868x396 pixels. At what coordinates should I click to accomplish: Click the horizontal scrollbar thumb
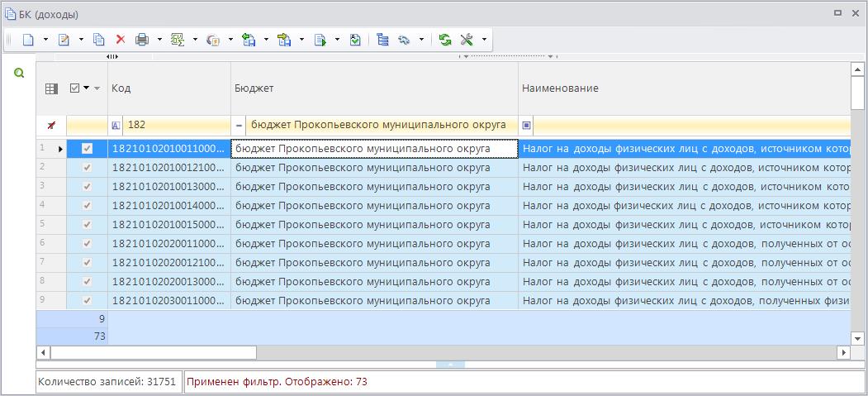pyautogui.click(x=154, y=352)
